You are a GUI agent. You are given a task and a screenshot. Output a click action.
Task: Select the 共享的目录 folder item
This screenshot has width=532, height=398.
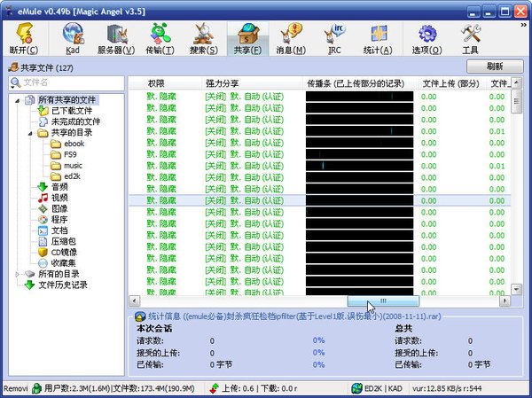(x=71, y=133)
